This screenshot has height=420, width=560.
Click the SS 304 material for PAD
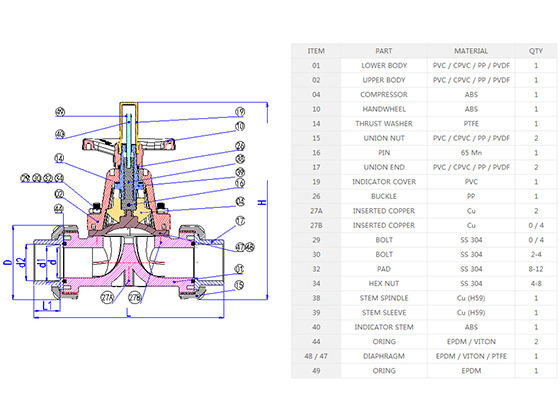(x=471, y=269)
